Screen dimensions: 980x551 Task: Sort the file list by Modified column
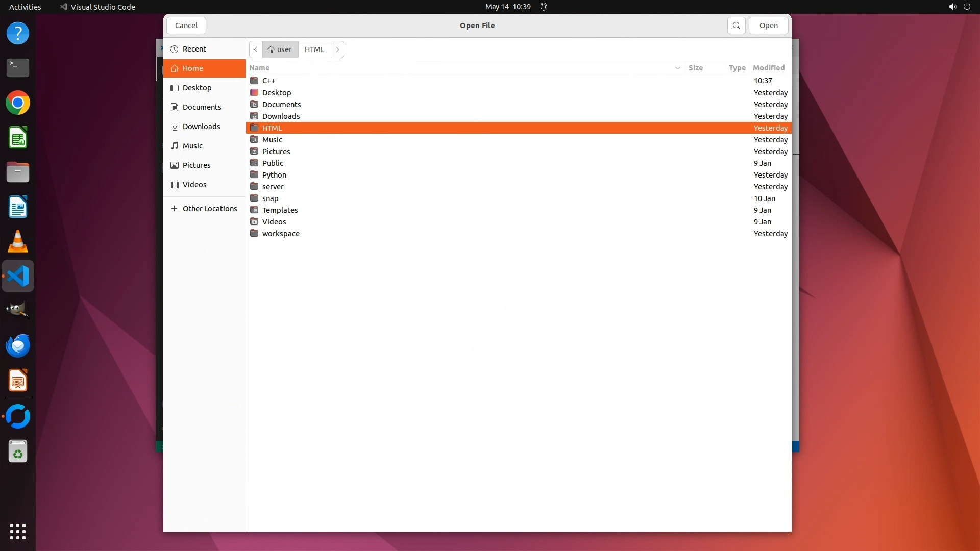pos(768,68)
